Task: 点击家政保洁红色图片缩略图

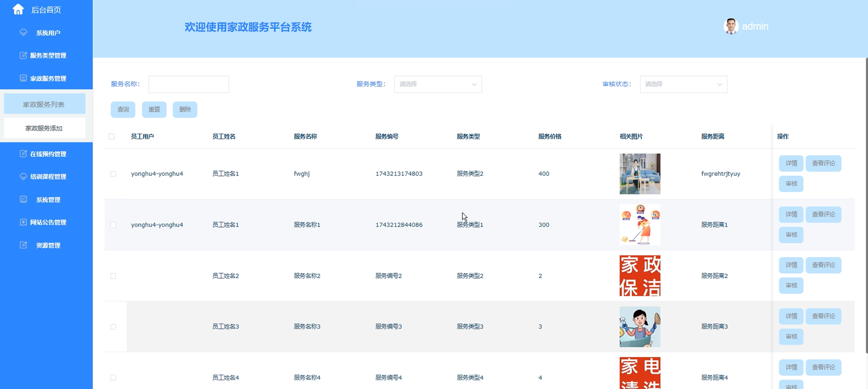Action: tap(639, 275)
